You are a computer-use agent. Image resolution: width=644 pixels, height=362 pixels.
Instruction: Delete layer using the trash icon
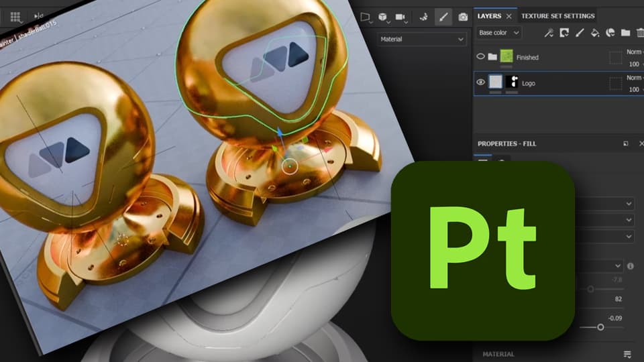(x=639, y=33)
